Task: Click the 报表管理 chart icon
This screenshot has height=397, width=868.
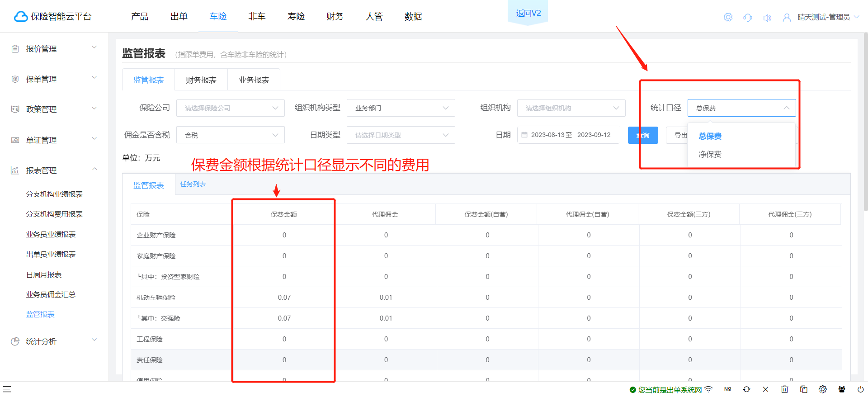Action: 15,170
